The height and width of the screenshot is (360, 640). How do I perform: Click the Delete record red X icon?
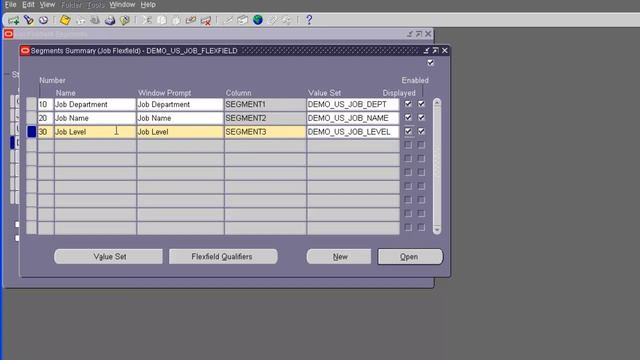[206, 20]
